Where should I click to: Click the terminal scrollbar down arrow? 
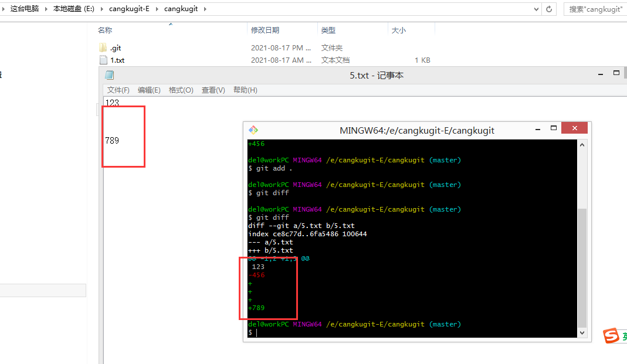(x=582, y=332)
